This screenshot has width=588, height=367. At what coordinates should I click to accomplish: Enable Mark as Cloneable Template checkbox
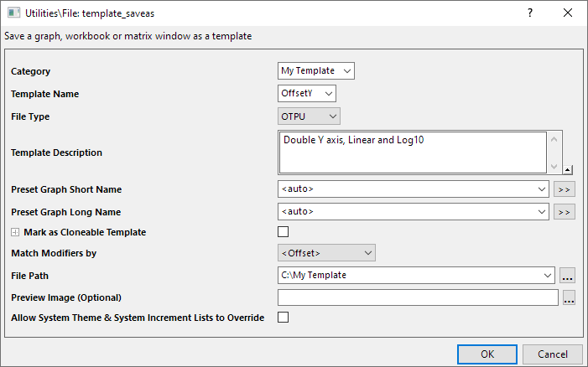click(x=283, y=232)
